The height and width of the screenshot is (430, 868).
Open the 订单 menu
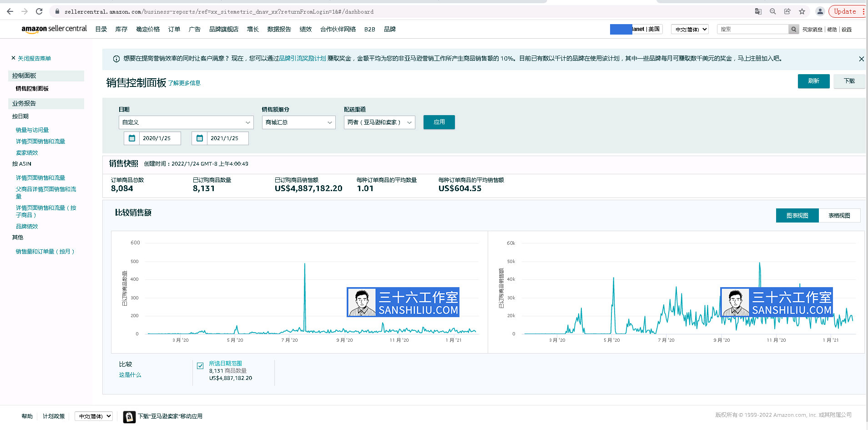174,29
